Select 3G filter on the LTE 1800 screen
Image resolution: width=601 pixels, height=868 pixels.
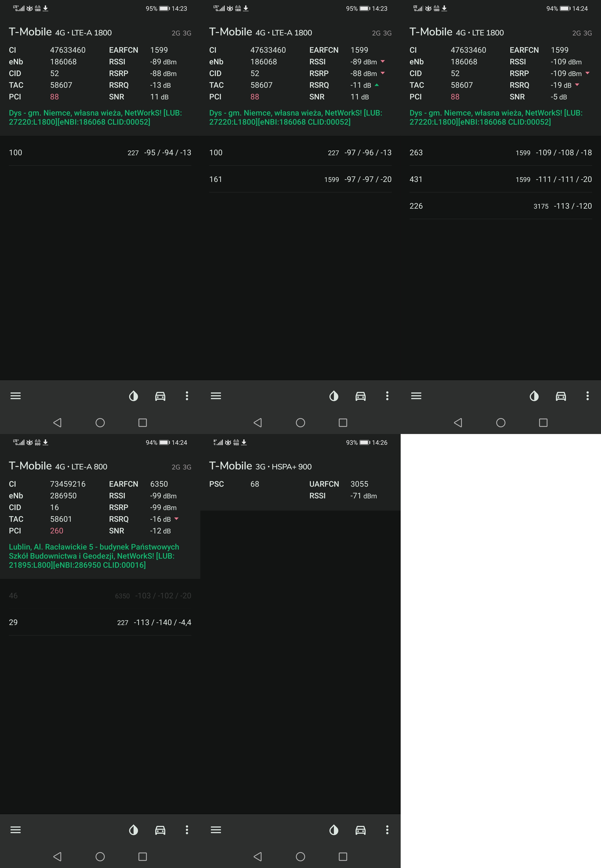(x=587, y=33)
